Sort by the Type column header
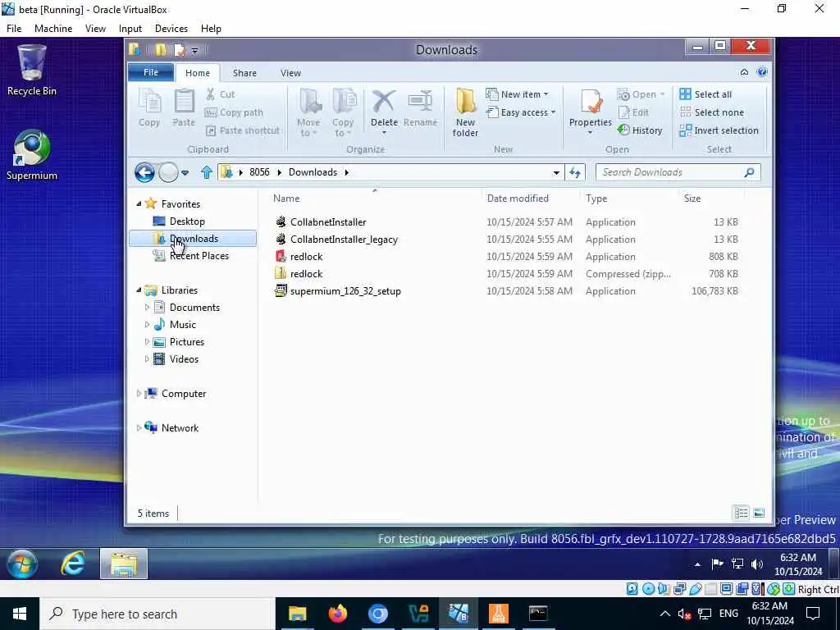Viewport: 840px width, 630px height. (630, 199)
